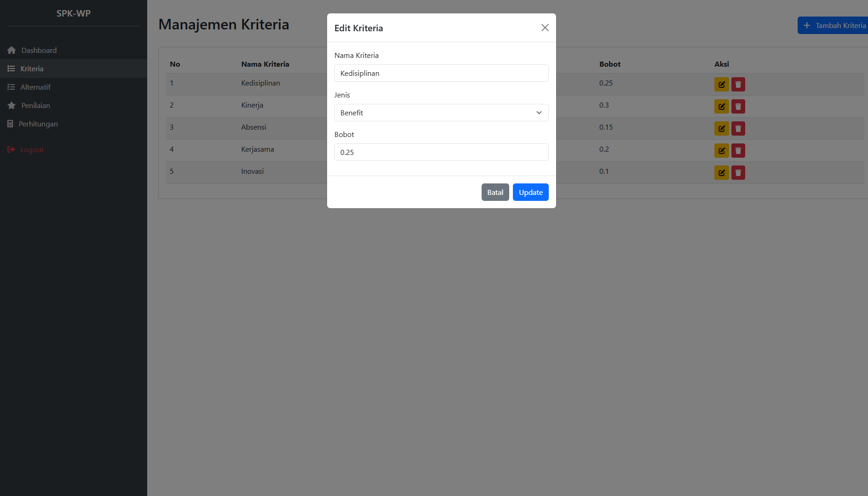Delete the Inovasi row
The width and height of the screenshot is (868, 496).
point(738,173)
